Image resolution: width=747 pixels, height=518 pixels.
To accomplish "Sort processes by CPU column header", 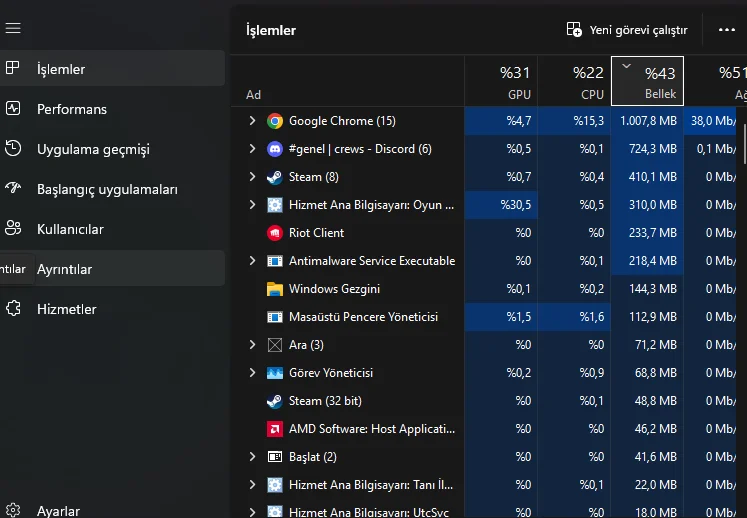I will 575,82.
